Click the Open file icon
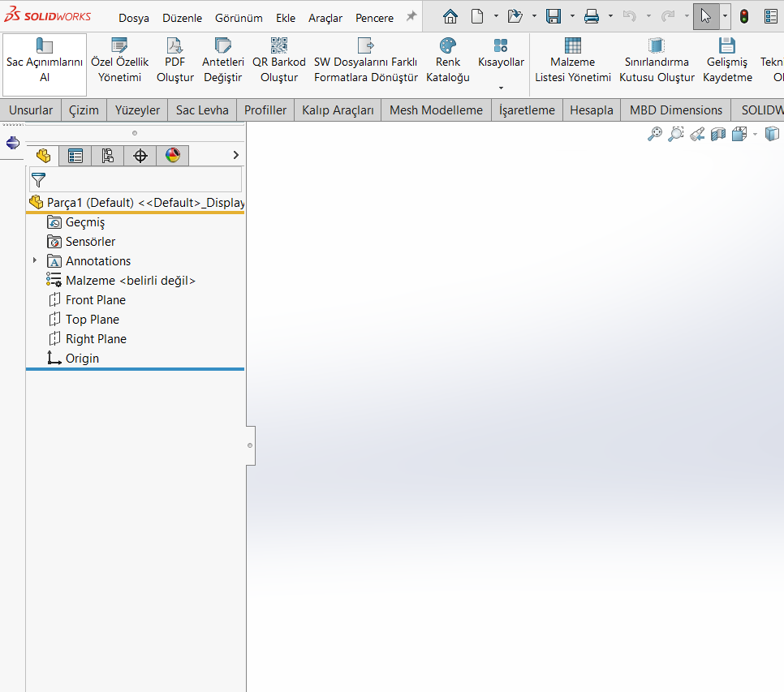This screenshot has height=692, width=784. pyautogui.click(x=515, y=16)
